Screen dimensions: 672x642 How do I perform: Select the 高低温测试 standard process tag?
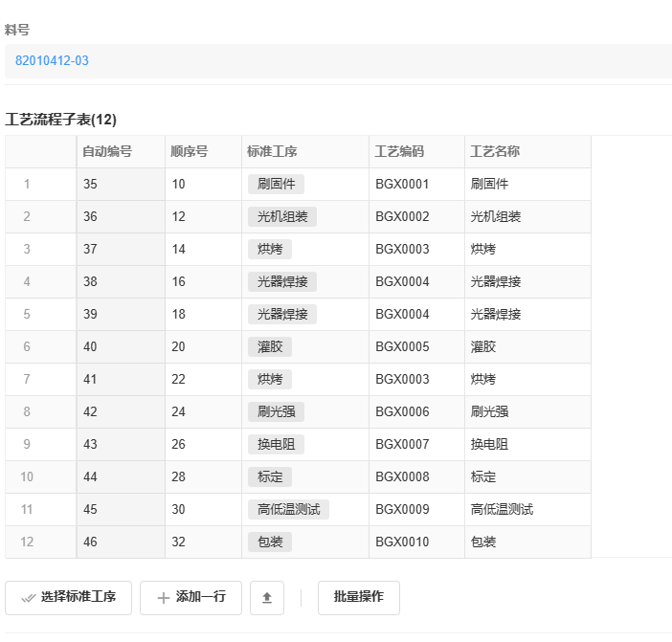coord(288,509)
